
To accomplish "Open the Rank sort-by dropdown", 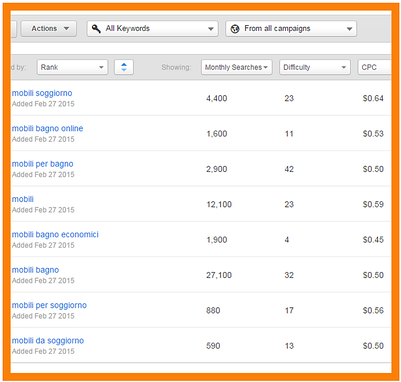I will pos(72,67).
